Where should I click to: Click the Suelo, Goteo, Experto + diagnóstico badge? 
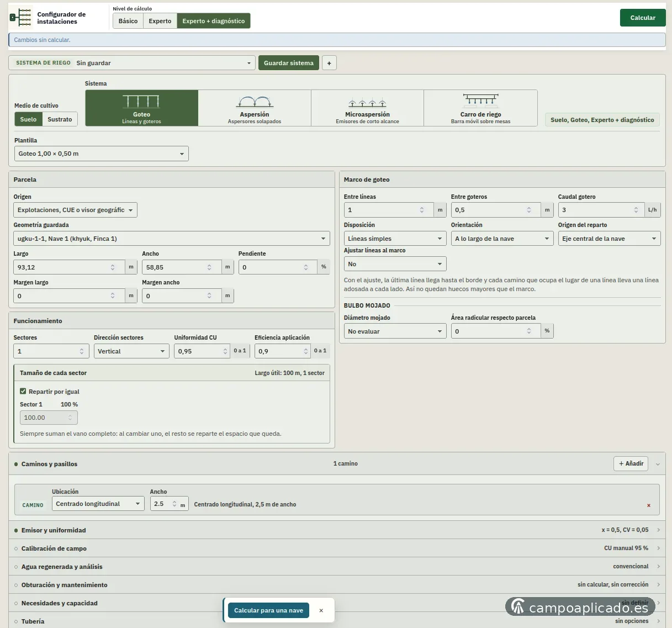tap(602, 120)
